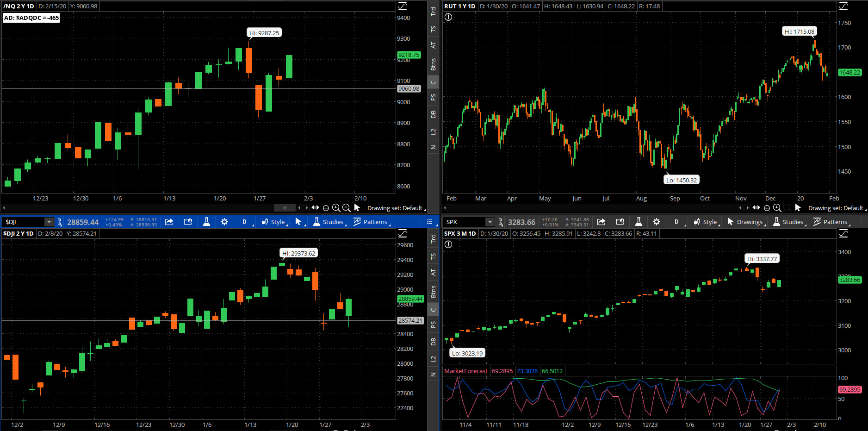868x431 pixels.
Task: Open the Patterns menu in the $DJI toolbar
Action: coord(372,222)
